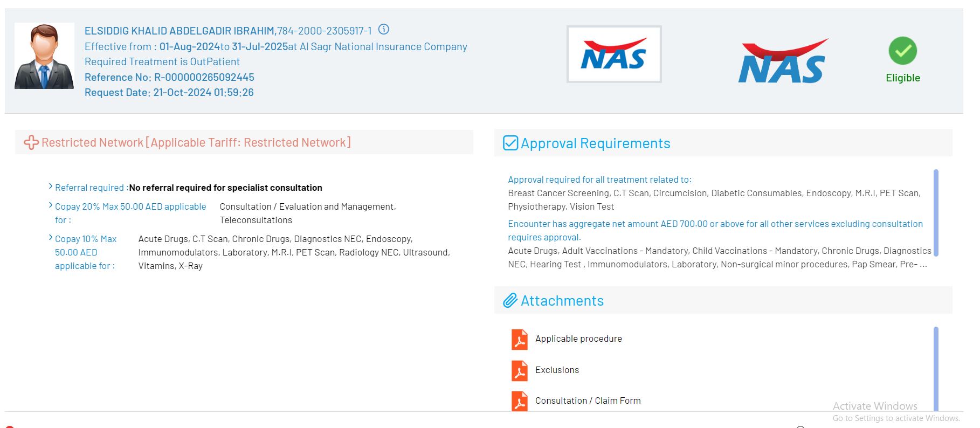Click the member profile avatar picture
Screen dimensions: 980x428
point(44,56)
